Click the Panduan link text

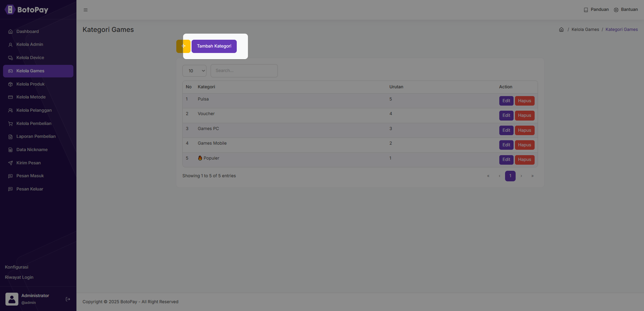coord(600,10)
